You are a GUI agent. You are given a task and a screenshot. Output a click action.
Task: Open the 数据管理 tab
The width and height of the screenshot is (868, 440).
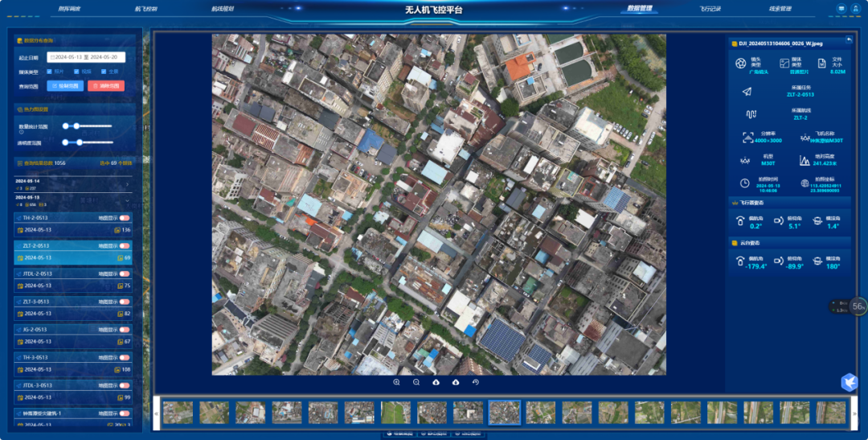(639, 9)
